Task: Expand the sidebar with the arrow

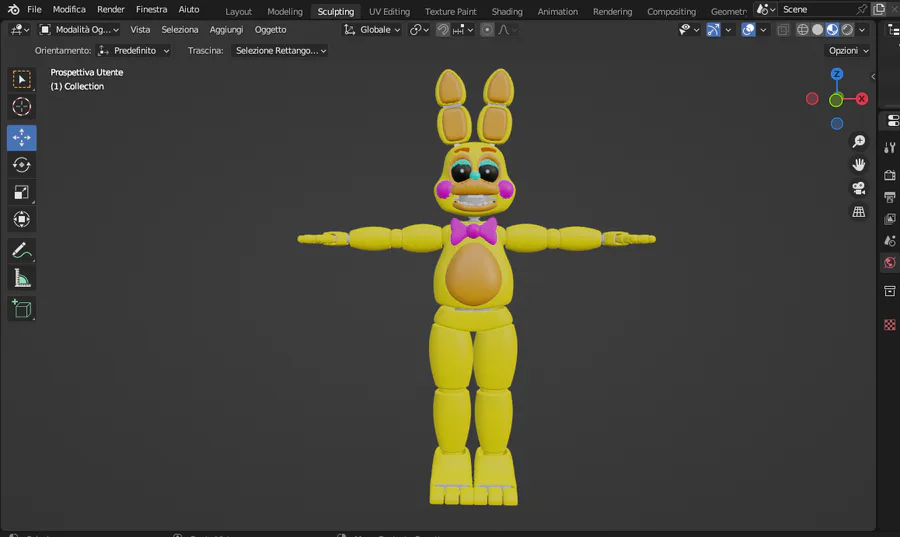Action: point(873,76)
